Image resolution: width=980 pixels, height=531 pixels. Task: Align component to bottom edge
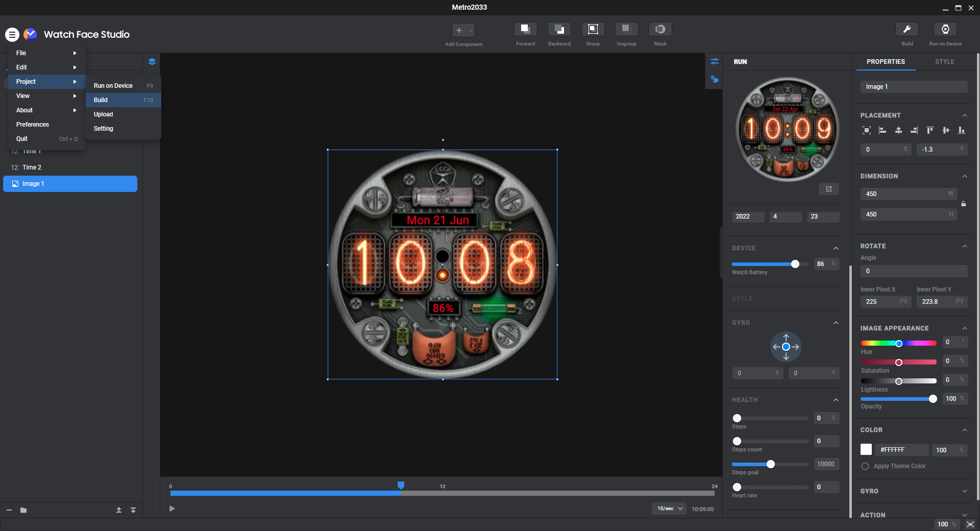click(962, 130)
